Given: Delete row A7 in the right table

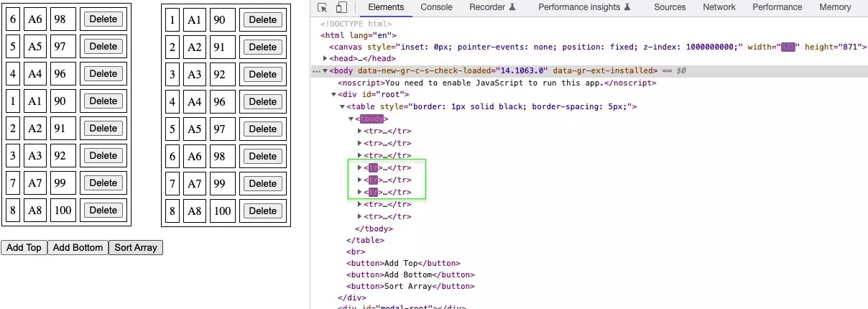Looking at the screenshot, I should pyautogui.click(x=263, y=183).
